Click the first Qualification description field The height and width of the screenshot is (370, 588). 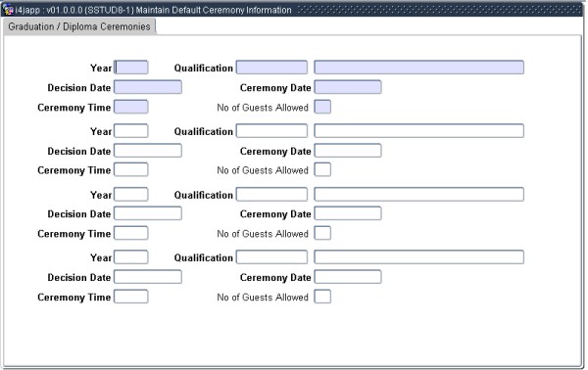[418, 68]
